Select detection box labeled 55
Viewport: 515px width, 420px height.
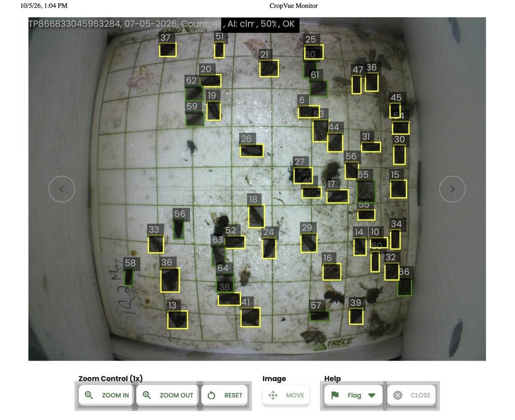tap(366, 214)
